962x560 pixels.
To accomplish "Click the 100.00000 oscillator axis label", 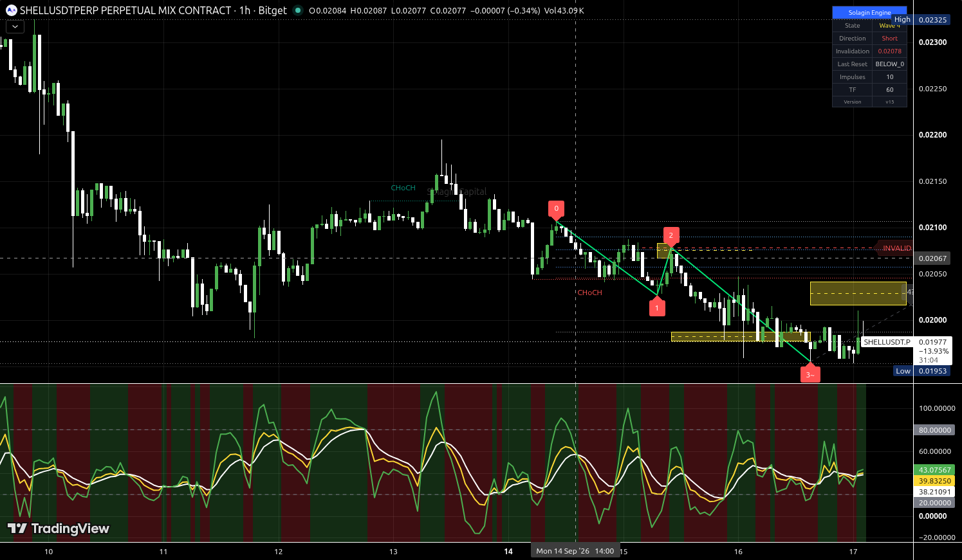I will point(937,408).
